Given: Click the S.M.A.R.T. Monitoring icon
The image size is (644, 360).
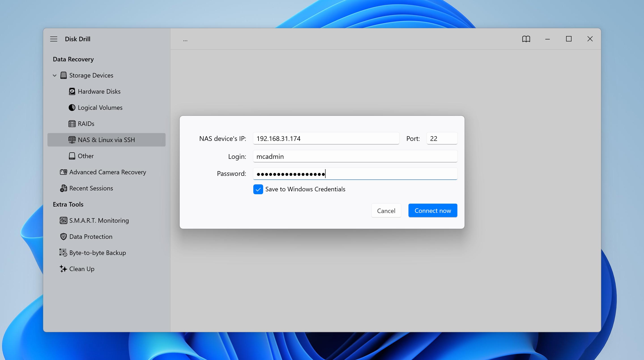Looking at the screenshot, I should [x=64, y=221].
